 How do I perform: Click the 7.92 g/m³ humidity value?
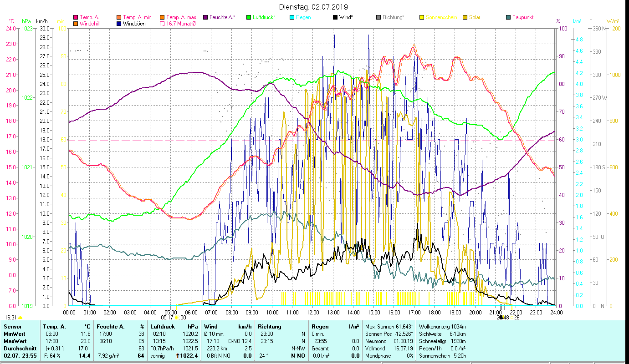(x=108, y=356)
